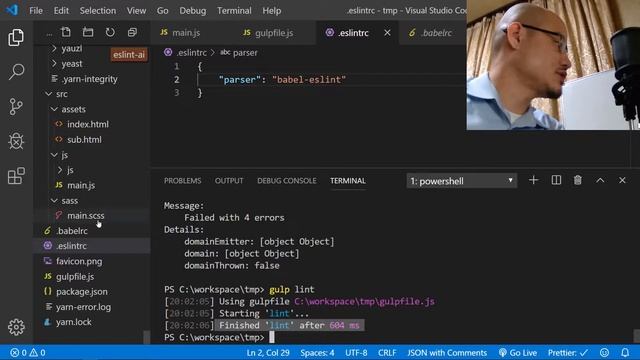640x360 pixels.
Task: Open the Explorer view in activity bar
Action: click(16, 38)
